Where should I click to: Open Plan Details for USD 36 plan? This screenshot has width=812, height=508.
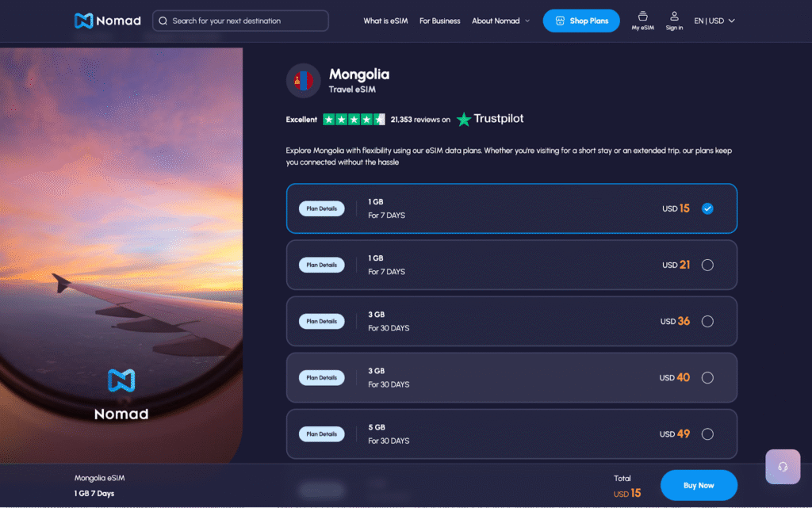click(322, 321)
